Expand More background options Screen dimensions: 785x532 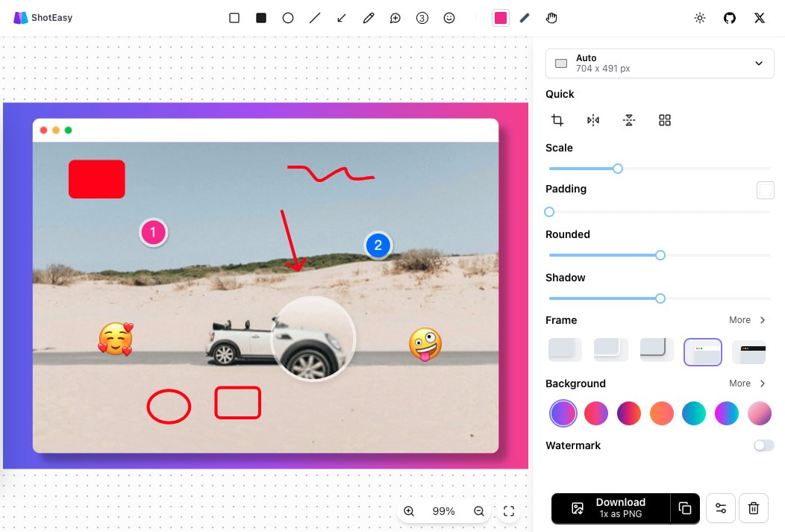point(747,384)
